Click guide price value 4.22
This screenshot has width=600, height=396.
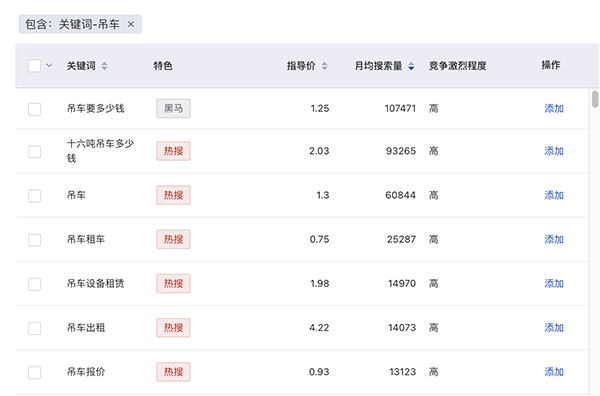click(319, 328)
